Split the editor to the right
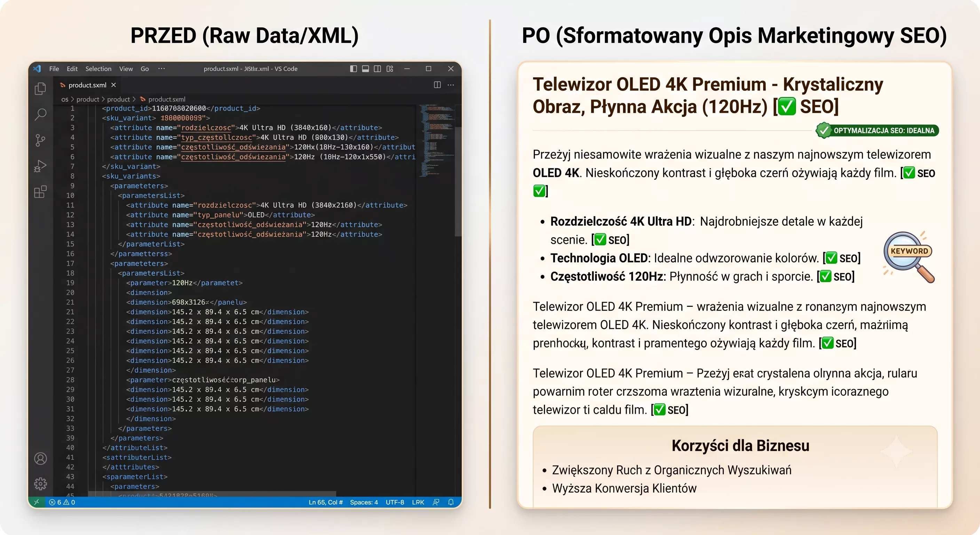The height and width of the screenshot is (535, 980). (437, 85)
